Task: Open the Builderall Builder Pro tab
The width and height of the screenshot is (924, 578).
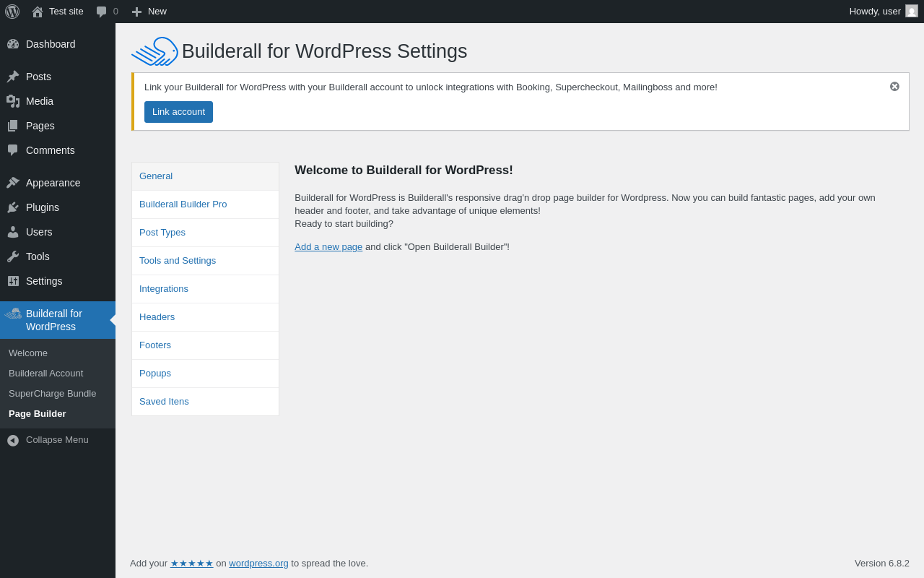Action: (205, 204)
